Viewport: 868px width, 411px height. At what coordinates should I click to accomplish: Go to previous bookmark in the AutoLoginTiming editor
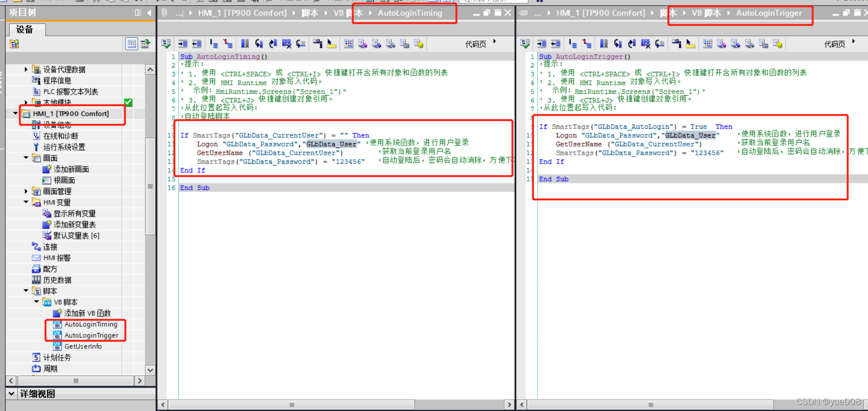click(x=259, y=44)
